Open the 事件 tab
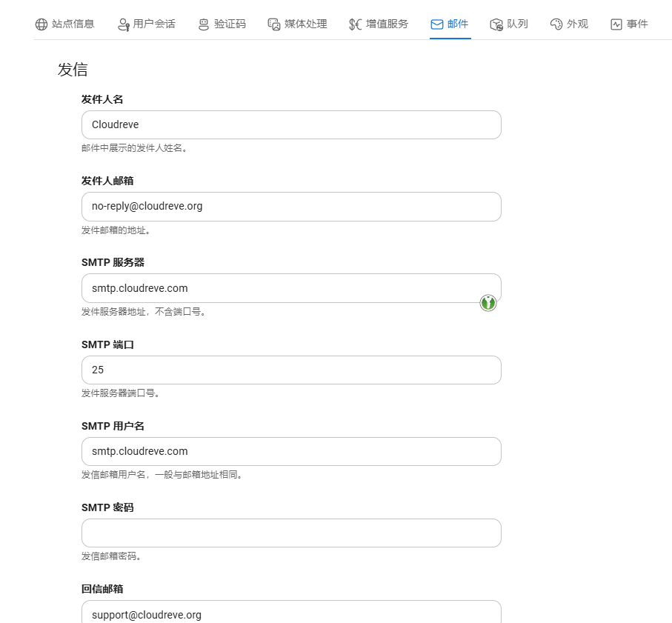Viewport: 672px width, 623px height. click(629, 24)
